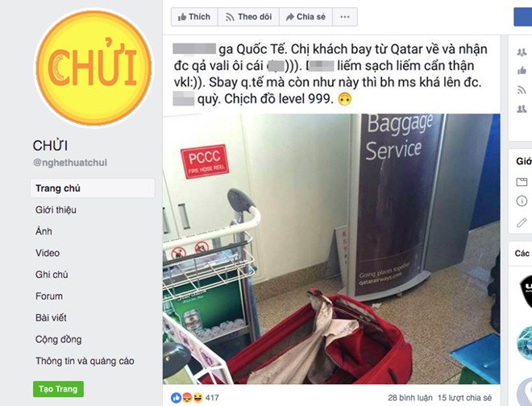Open the three-dot more options menu
This screenshot has width=532, height=406.
(345, 17)
